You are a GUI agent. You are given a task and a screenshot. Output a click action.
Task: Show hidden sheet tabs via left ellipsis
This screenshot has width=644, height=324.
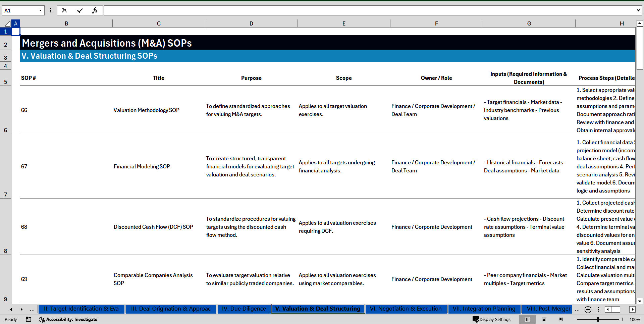[x=32, y=309]
